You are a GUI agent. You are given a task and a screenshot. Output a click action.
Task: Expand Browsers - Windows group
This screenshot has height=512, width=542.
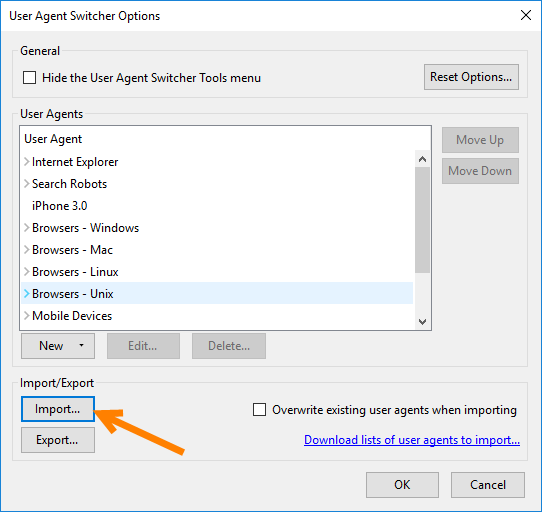(x=27, y=228)
